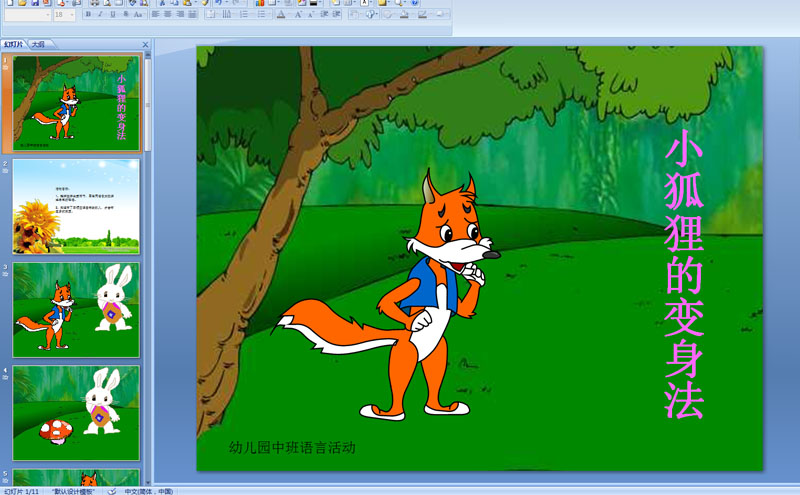This screenshot has width=800, height=495.
Task: Increase the font size
Action: 298,14
